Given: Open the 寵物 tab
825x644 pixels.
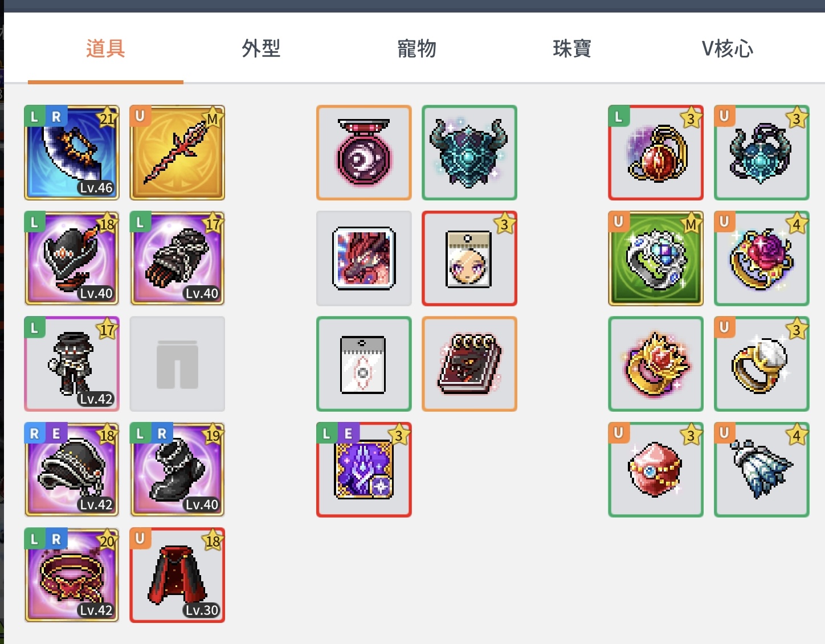Looking at the screenshot, I should 416,49.
